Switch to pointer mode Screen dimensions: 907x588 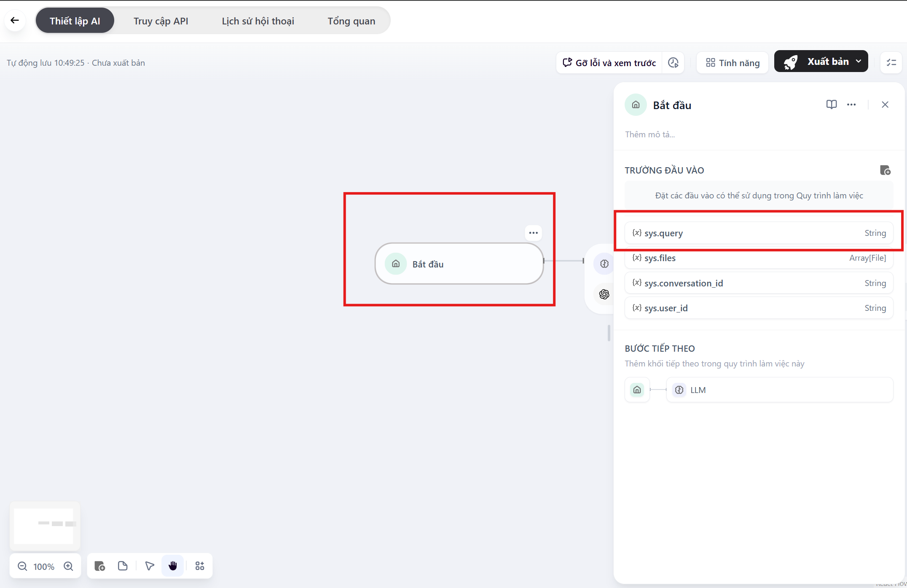tap(150, 566)
